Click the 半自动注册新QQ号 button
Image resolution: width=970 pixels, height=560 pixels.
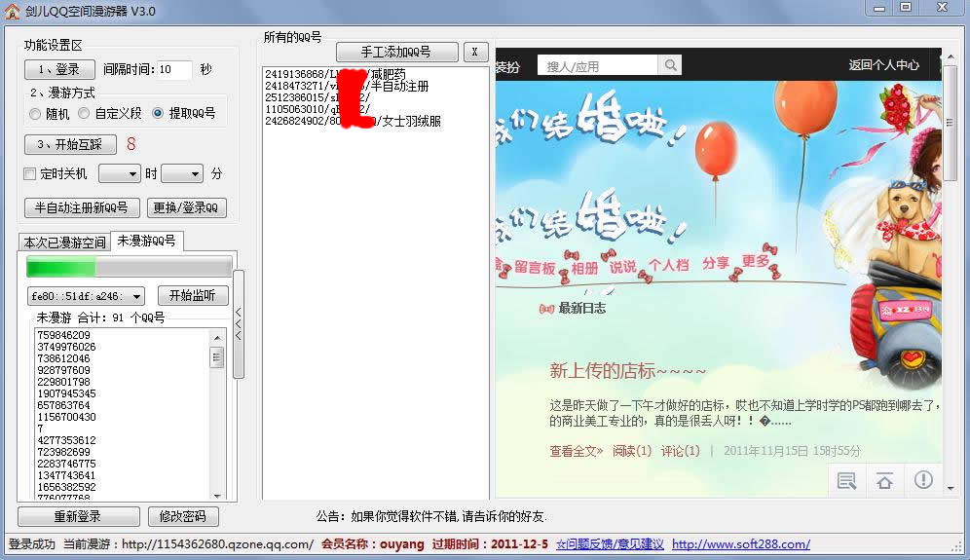[x=82, y=207]
